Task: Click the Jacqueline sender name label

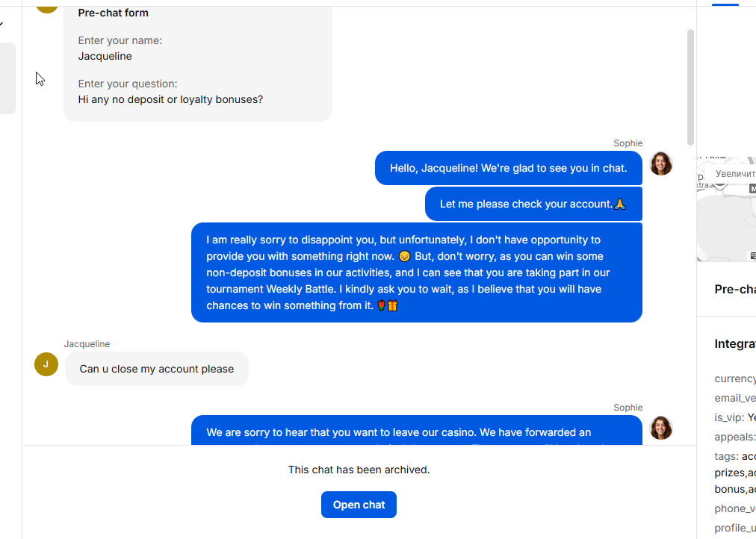Action: pos(87,344)
